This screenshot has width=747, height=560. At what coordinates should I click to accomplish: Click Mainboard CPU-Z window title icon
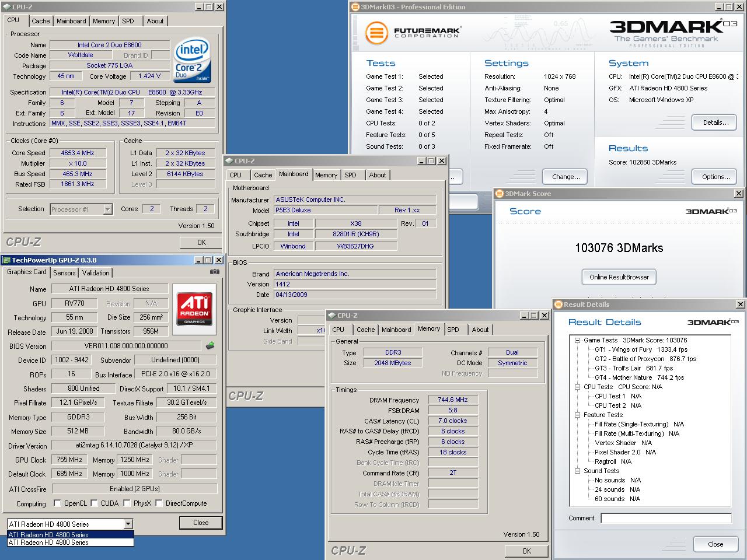coord(229,161)
